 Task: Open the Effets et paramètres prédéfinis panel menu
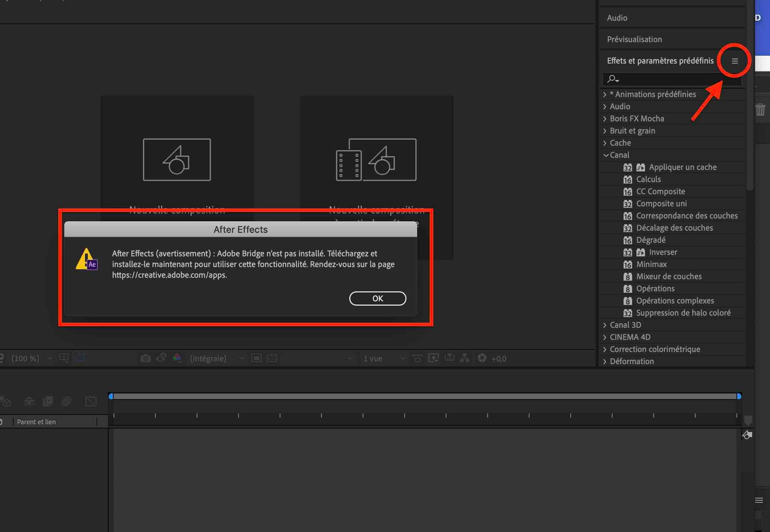coord(734,61)
